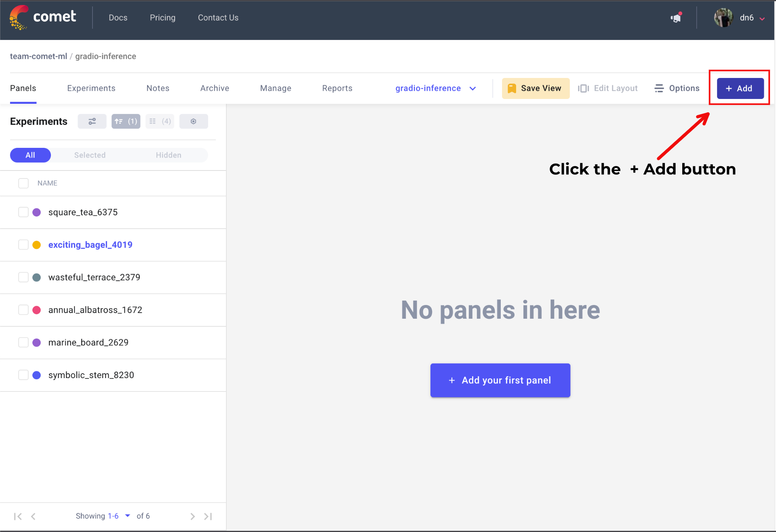Check the symbolic_stem_8230 checkbox
The image size is (776, 532).
click(23, 375)
